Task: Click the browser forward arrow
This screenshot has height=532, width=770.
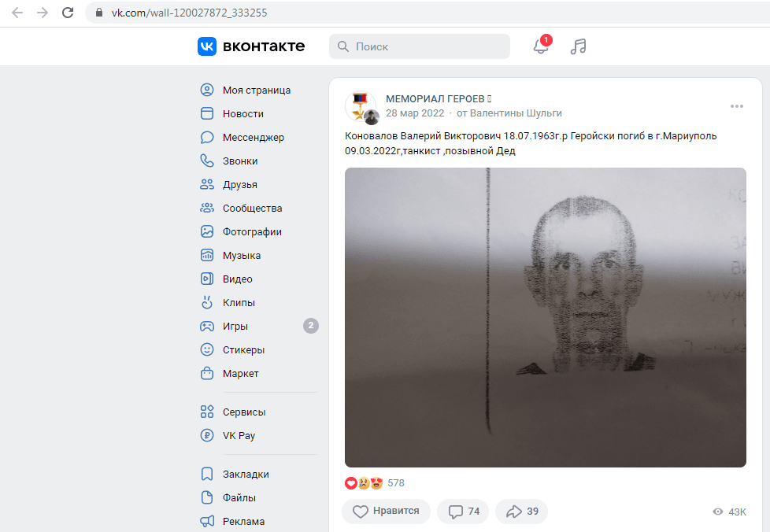Action: click(x=43, y=13)
